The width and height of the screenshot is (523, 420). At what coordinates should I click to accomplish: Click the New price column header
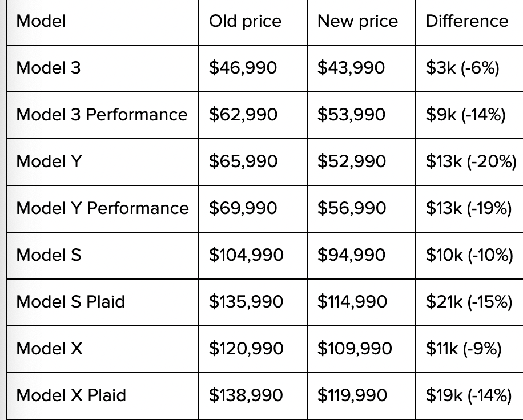click(x=357, y=21)
